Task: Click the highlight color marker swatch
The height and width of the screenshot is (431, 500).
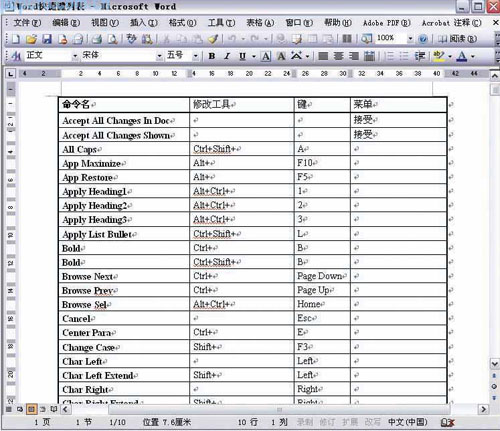Action: coord(439,56)
